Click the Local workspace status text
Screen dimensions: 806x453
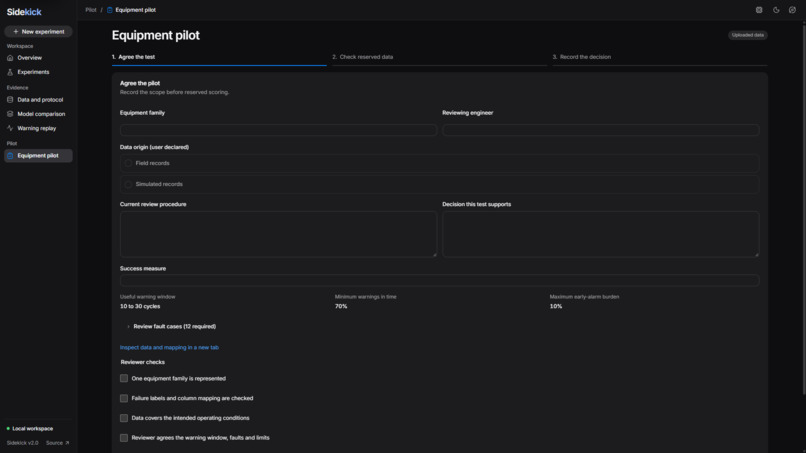point(32,429)
